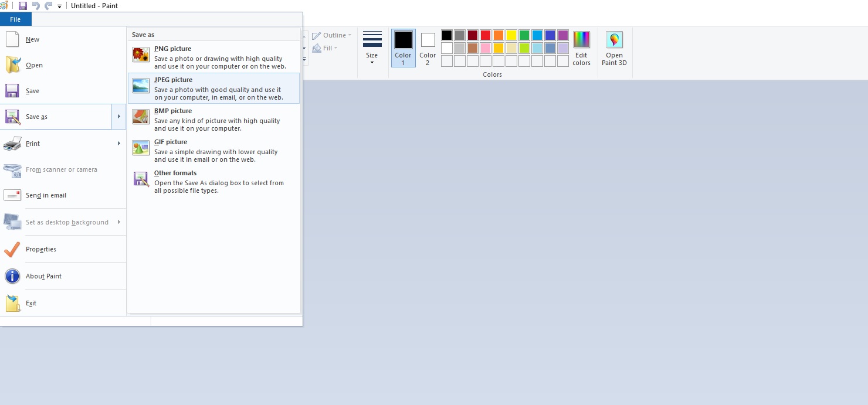Click the GIF picture icon

tap(141, 148)
